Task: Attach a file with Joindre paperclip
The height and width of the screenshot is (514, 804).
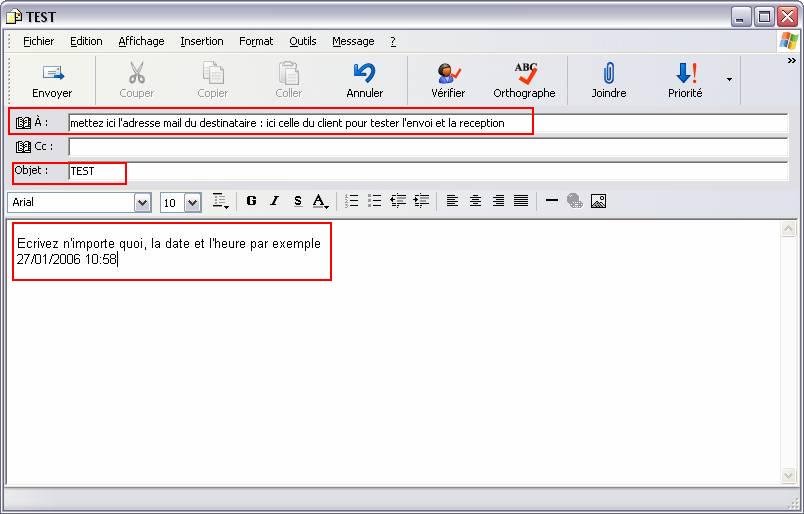Action: [x=609, y=81]
